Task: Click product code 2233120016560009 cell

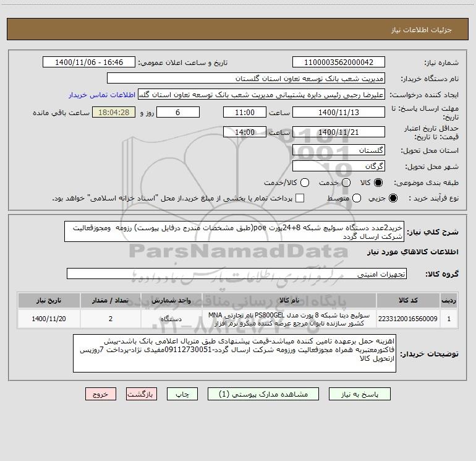Action: 408,319
